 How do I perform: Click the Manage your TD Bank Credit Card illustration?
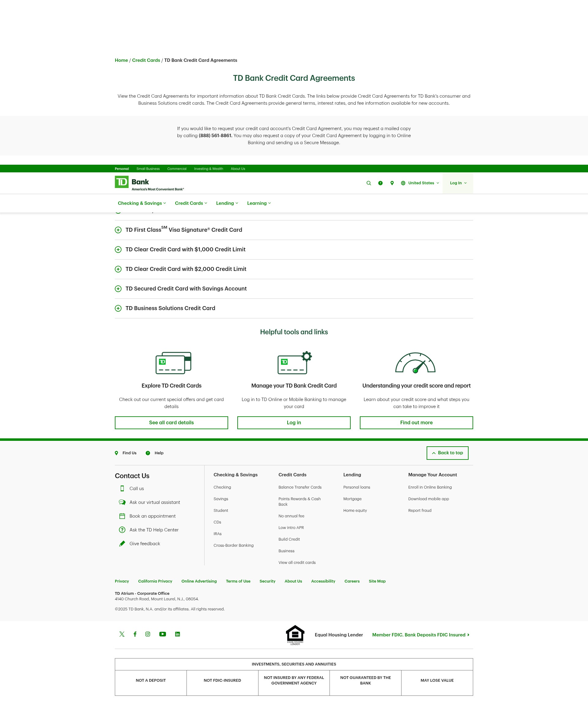[x=295, y=363]
